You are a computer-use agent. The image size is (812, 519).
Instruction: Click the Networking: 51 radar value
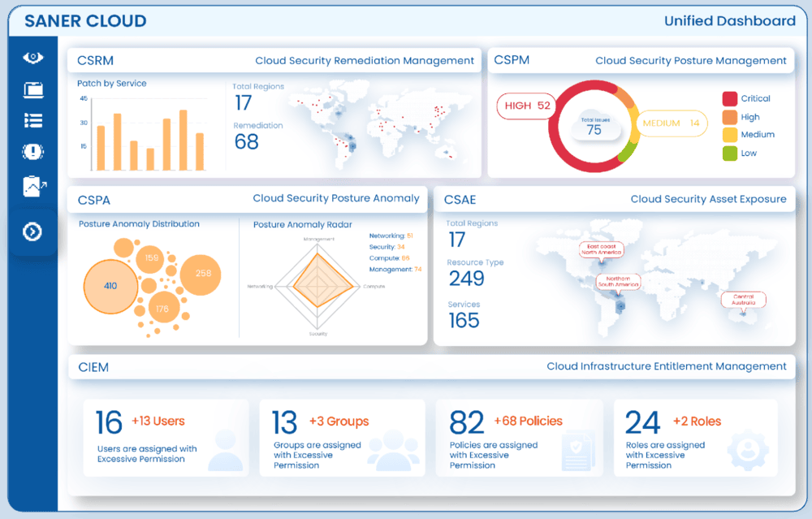391,236
